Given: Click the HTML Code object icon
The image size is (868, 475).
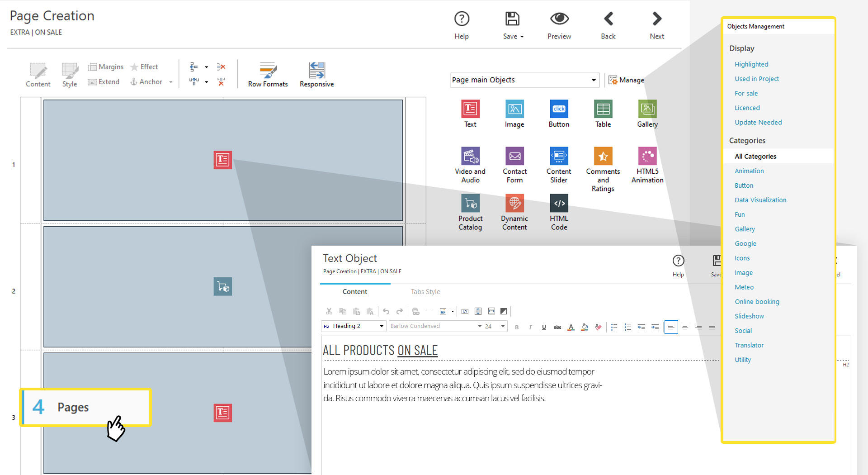Looking at the screenshot, I should pos(559,204).
